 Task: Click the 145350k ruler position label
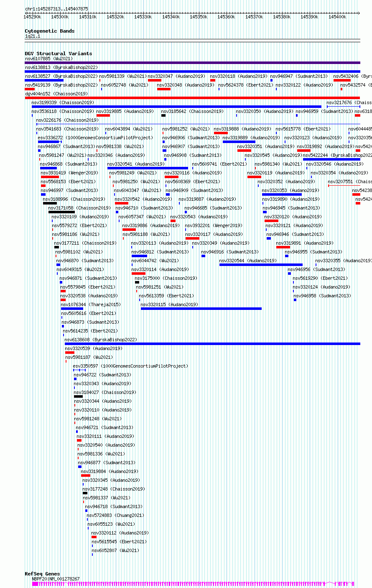point(199,17)
